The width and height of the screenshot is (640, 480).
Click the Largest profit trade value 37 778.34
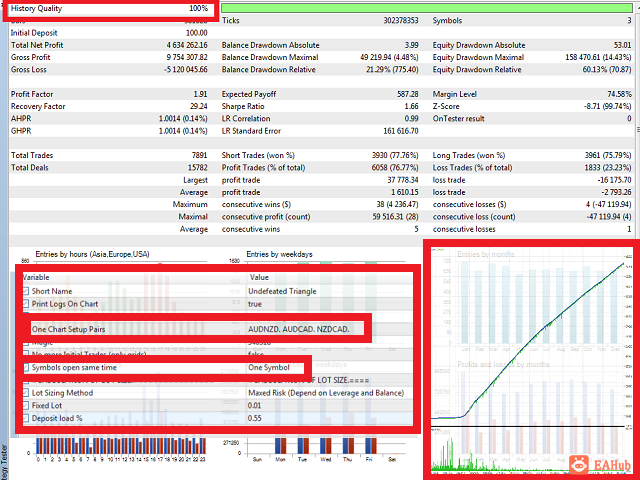[x=403, y=180]
